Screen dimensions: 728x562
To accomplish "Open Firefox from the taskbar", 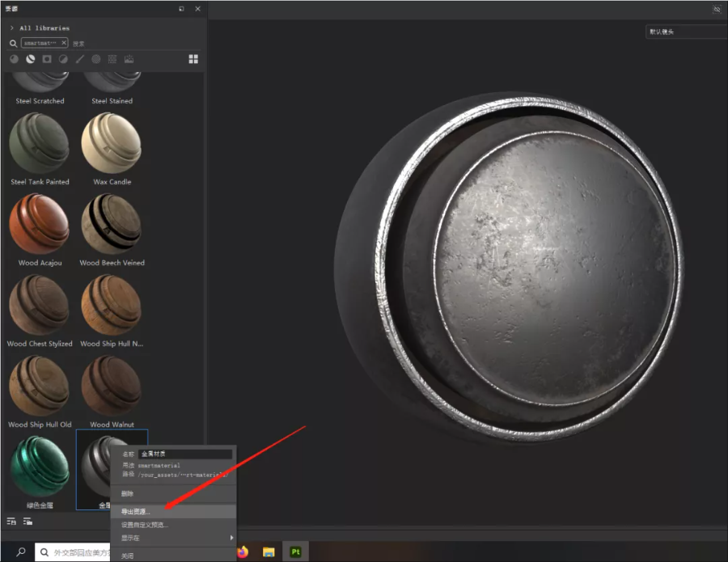I will pyautogui.click(x=243, y=551).
